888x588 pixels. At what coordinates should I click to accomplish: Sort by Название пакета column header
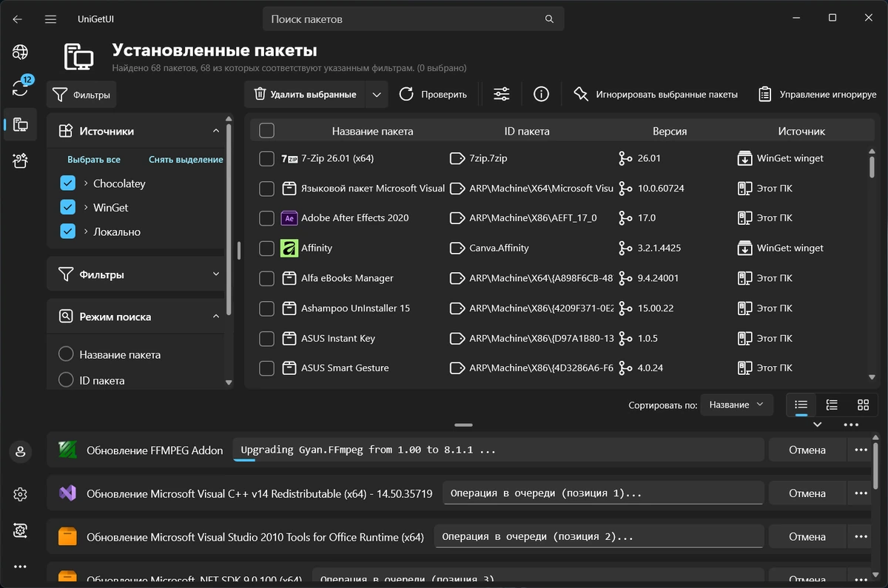tap(372, 131)
